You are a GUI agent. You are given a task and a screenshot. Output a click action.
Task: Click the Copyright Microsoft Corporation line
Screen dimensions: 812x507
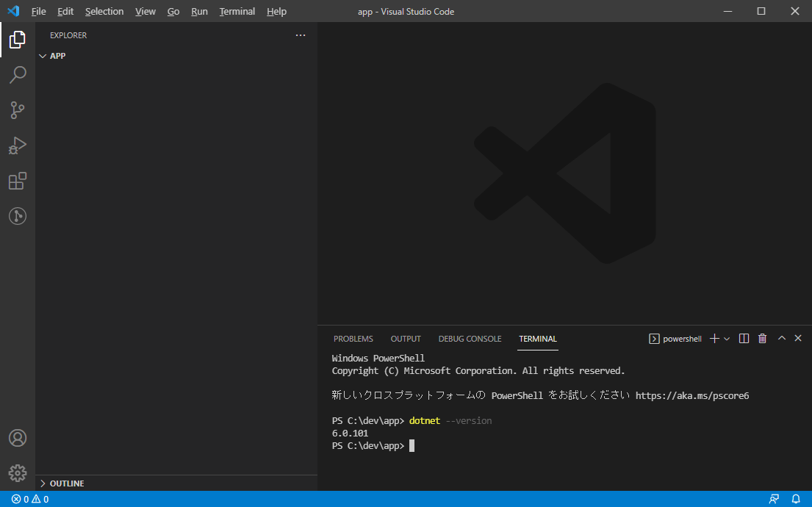(x=478, y=371)
